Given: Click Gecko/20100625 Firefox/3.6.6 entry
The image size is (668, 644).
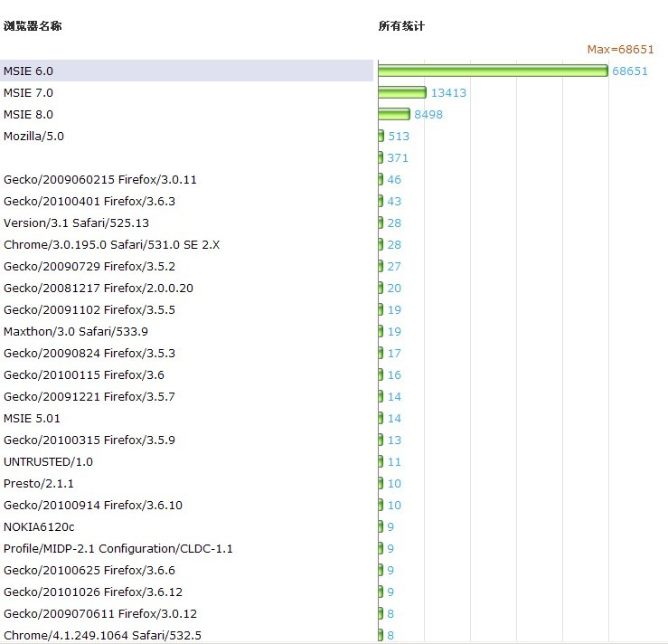Looking at the screenshot, I should [x=89, y=571].
